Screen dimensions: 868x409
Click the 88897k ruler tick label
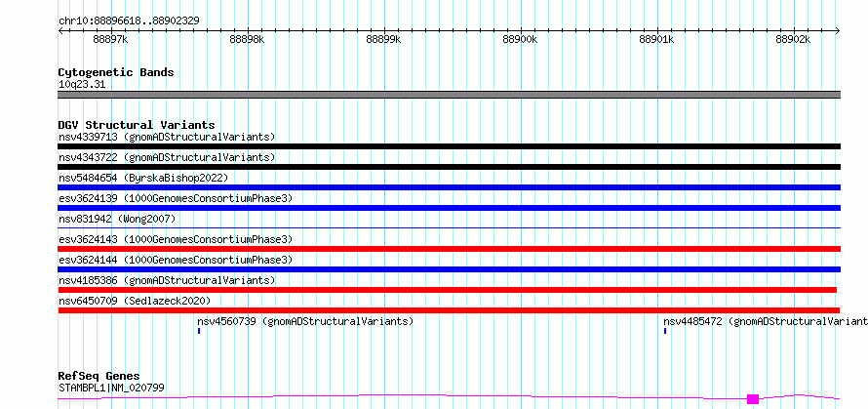point(111,39)
